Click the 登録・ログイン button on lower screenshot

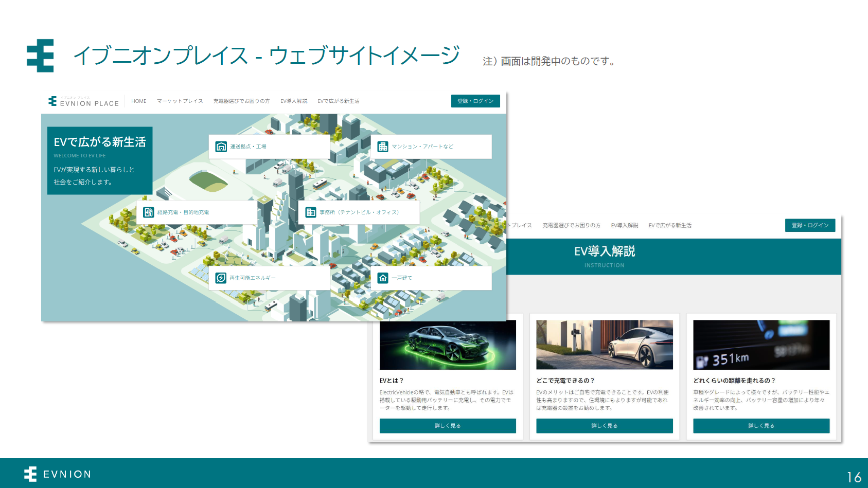point(810,225)
